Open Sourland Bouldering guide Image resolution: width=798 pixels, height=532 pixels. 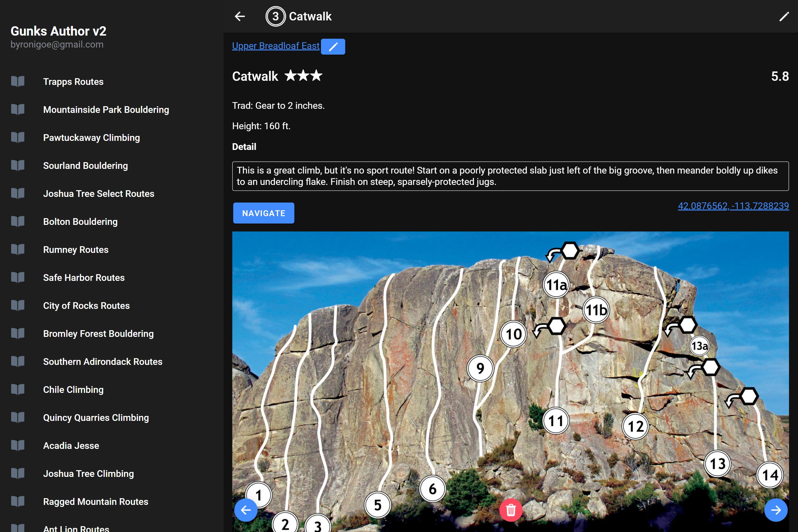coord(85,166)
